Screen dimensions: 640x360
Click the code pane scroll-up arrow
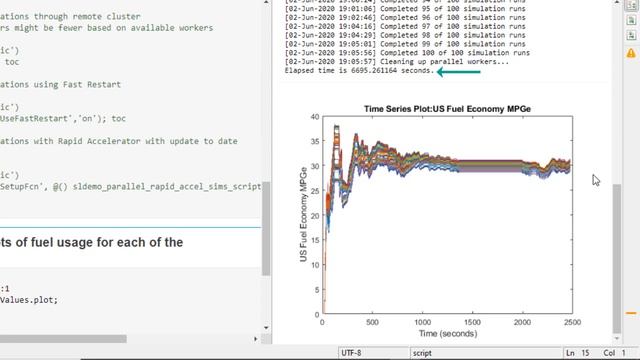tap(266, 2)
